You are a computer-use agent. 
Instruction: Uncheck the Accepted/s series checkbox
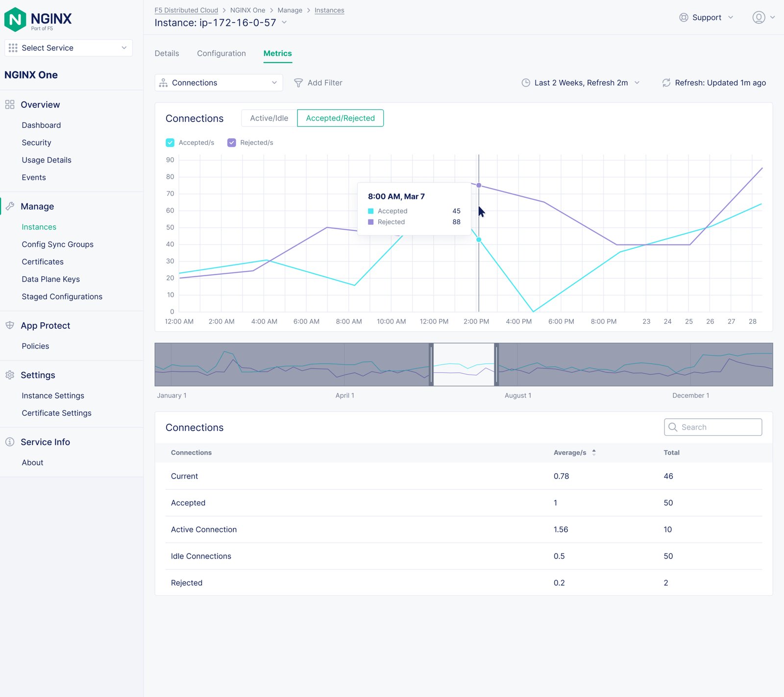pyautogui.click(x=170, y=143)
